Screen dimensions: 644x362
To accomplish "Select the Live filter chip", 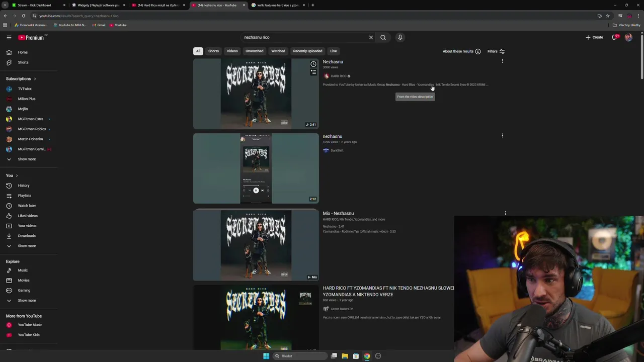I will (x=334, y=51).
